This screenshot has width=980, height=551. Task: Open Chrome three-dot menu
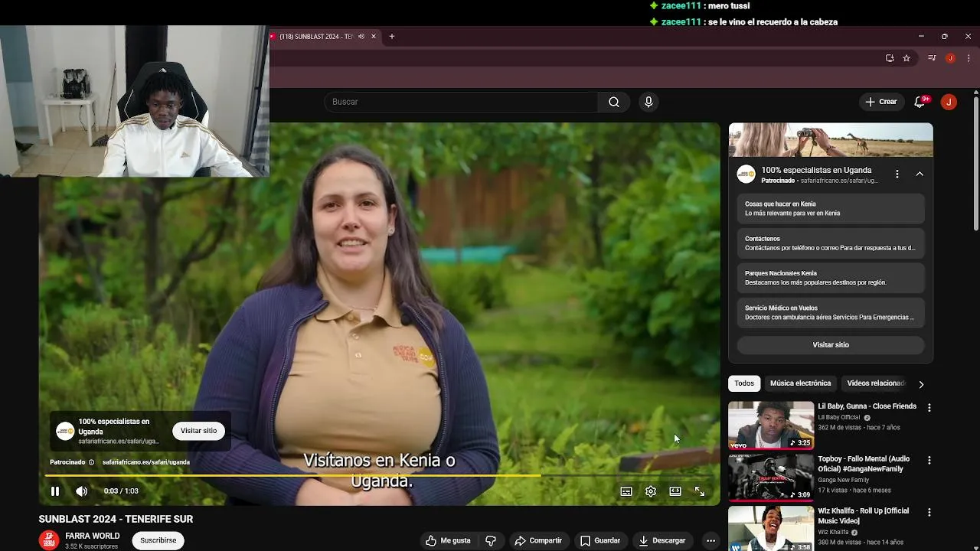tap(969, 58)
